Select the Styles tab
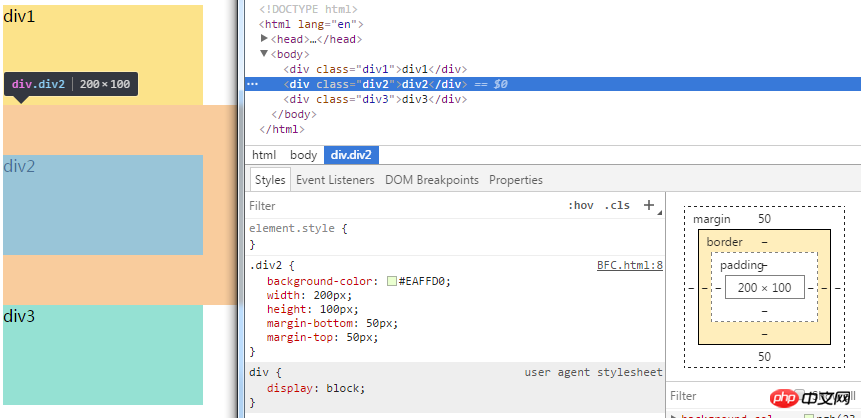 (x=270, y=180)
